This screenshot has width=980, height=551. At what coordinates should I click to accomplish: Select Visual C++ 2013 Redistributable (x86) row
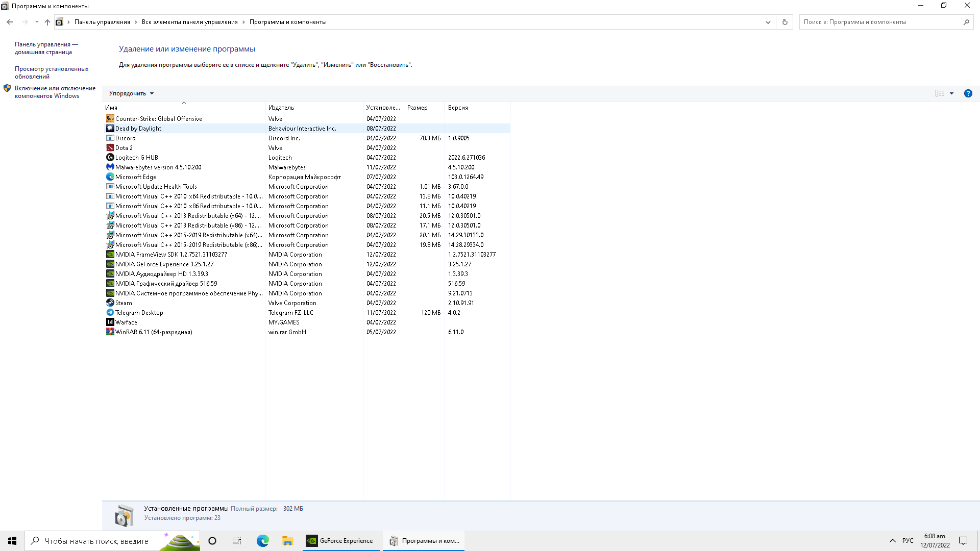point(306,225)
